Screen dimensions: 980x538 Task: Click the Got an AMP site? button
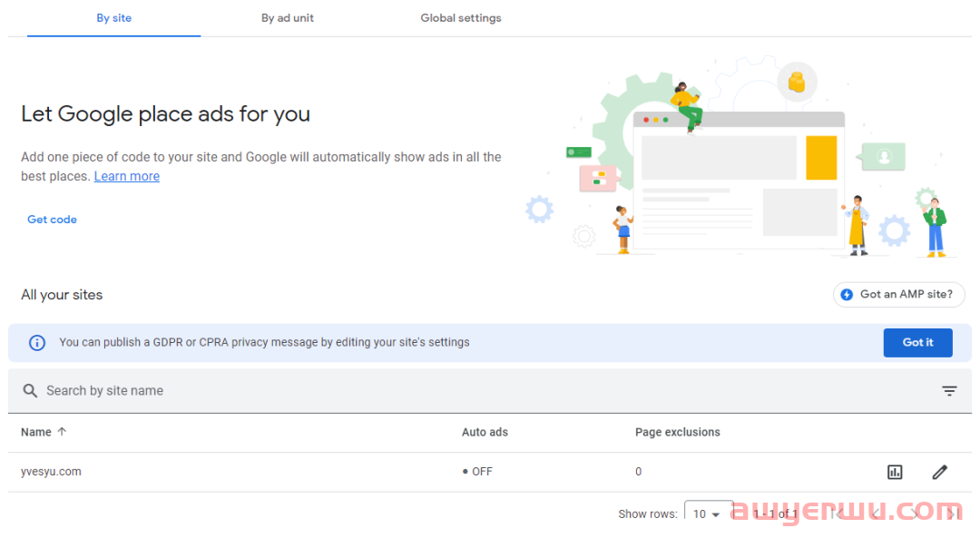coord(898,295)
